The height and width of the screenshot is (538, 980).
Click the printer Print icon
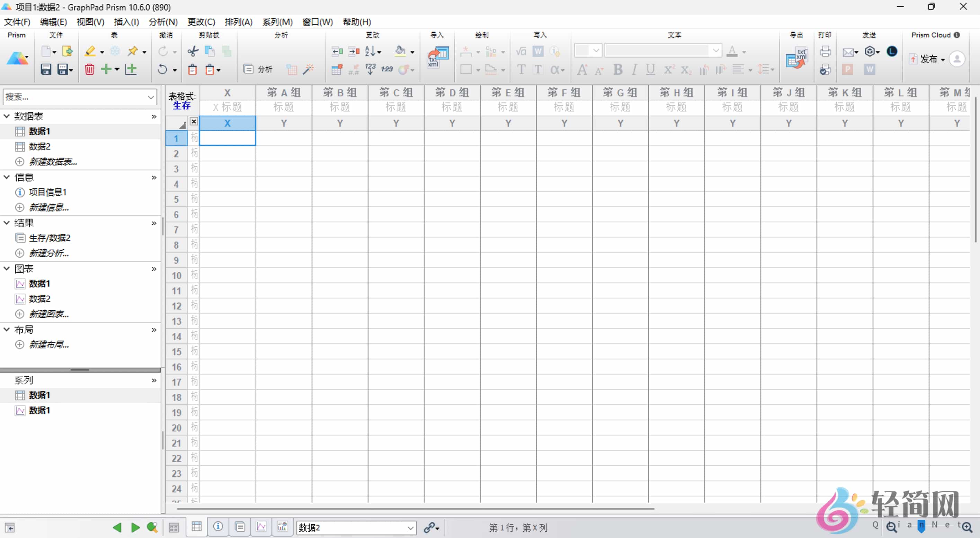click(825, 51)
